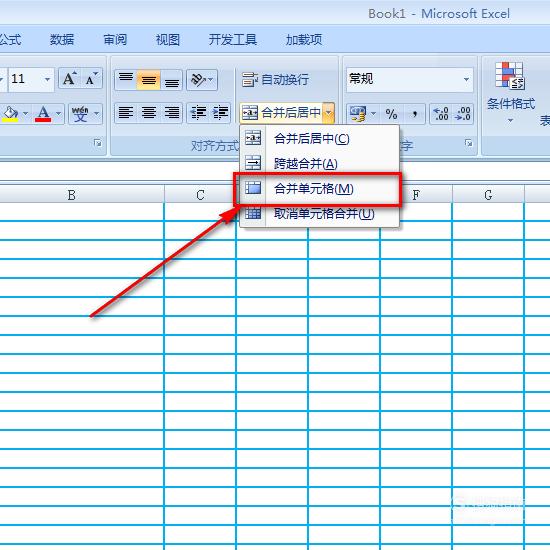Align text right
550x550 pixels.
click(x=172, y=113)
